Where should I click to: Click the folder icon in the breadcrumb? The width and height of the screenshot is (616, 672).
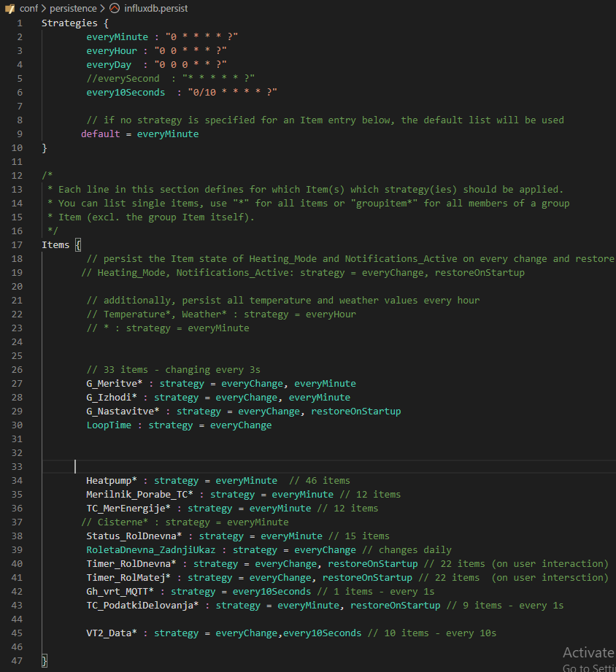[x=9, y=9]
